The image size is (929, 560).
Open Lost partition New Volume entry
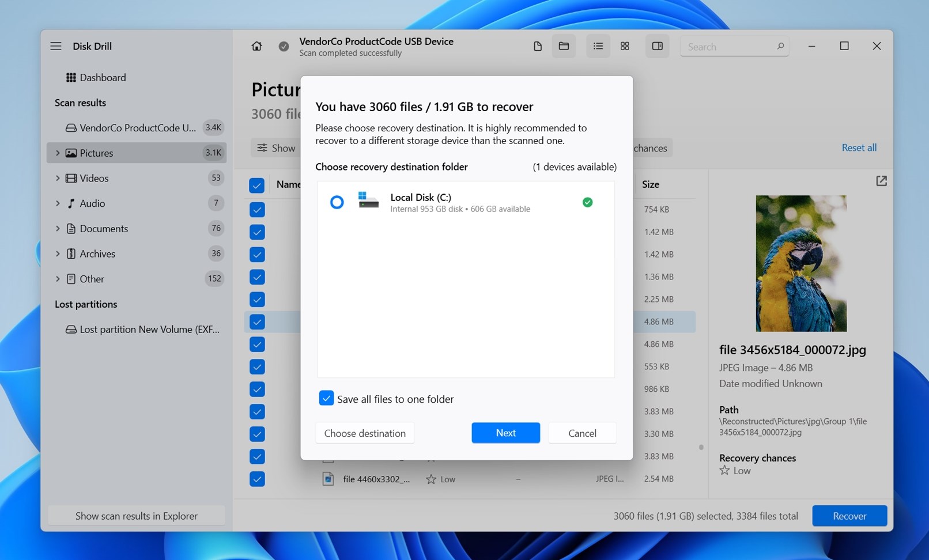137,330
